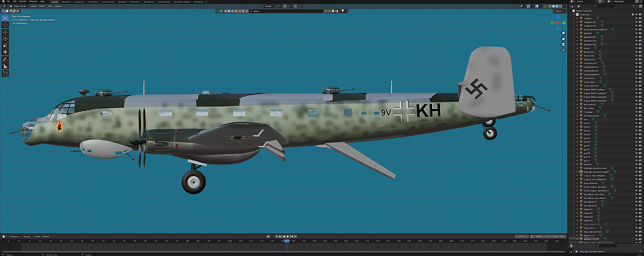The width and height of the screenshot is (644, 256).
Task: Switch orthographic/perspective grid icon
Action: (563, 50)
